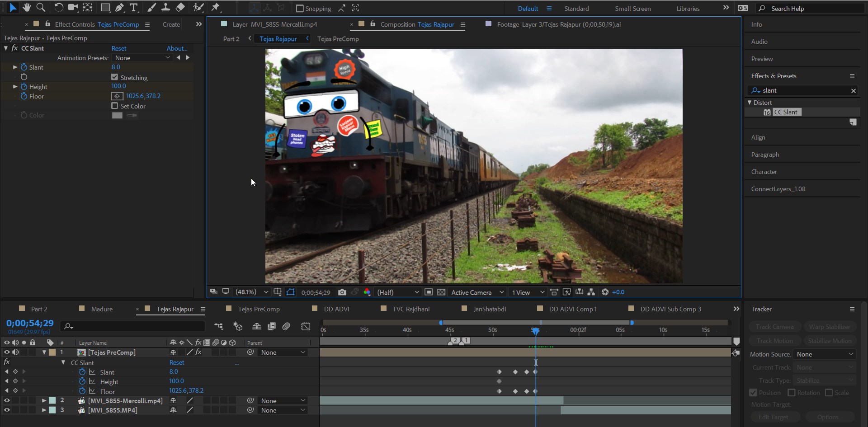The image size is (868, 427).
Task: Click Reset for CC Slant in timeline
Action: [177, 362]
